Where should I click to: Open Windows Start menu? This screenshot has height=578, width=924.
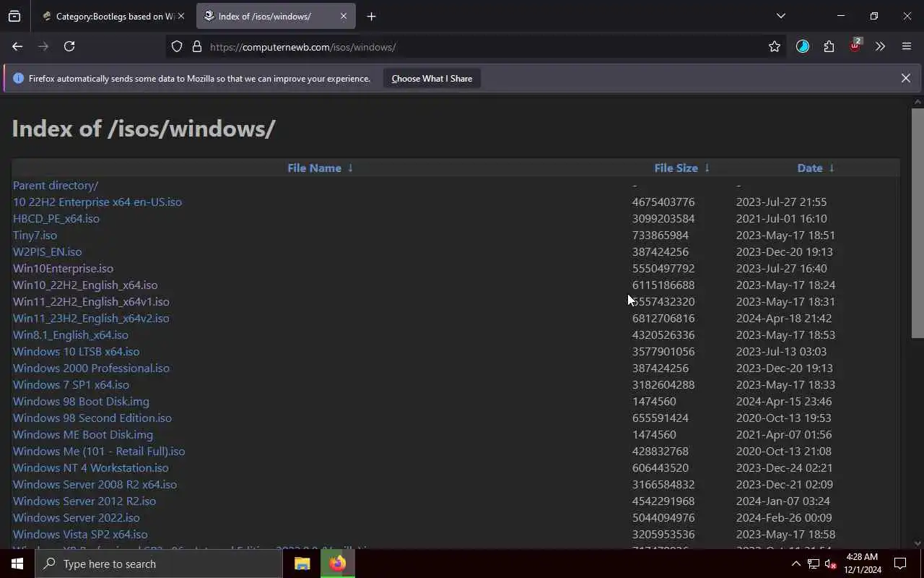17,564
